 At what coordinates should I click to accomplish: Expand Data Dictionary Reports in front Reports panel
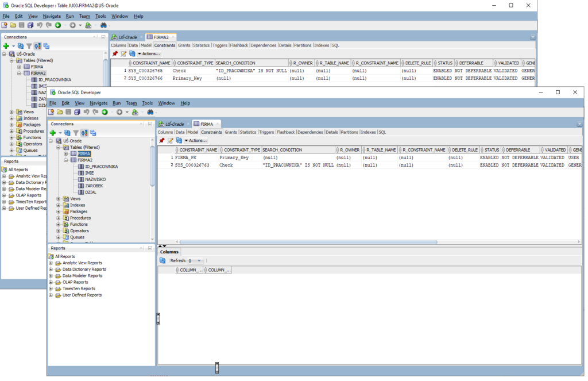pyautogui.click(x=51, y=269)
